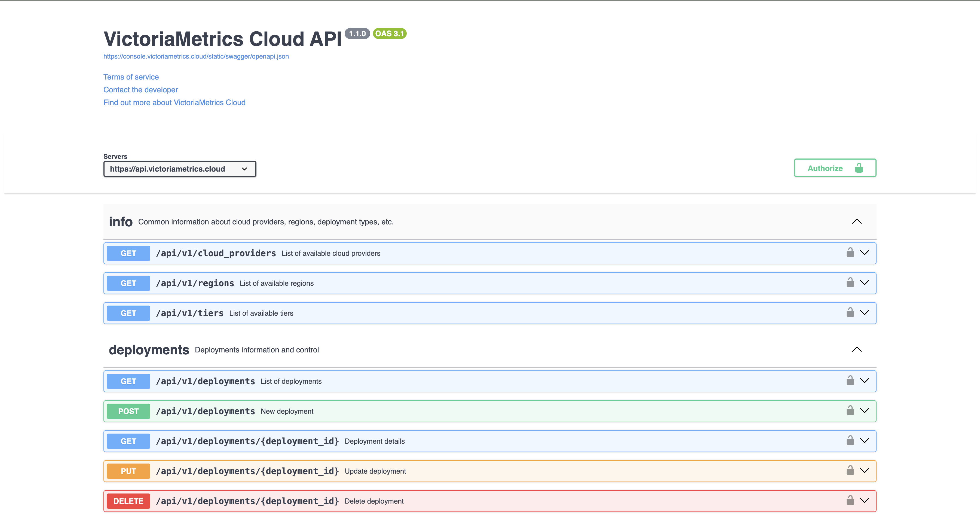Open the openapi.json URL link

point(196,56)
